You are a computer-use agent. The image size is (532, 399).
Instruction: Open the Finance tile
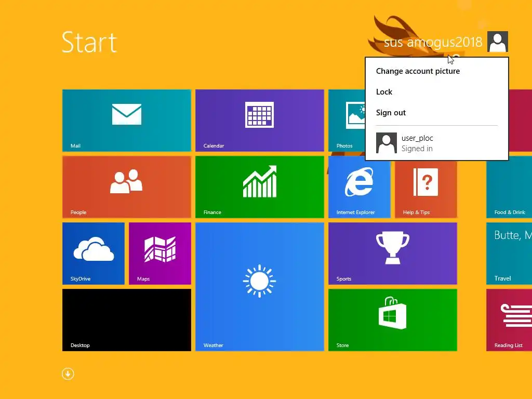(x=260, y=187)
